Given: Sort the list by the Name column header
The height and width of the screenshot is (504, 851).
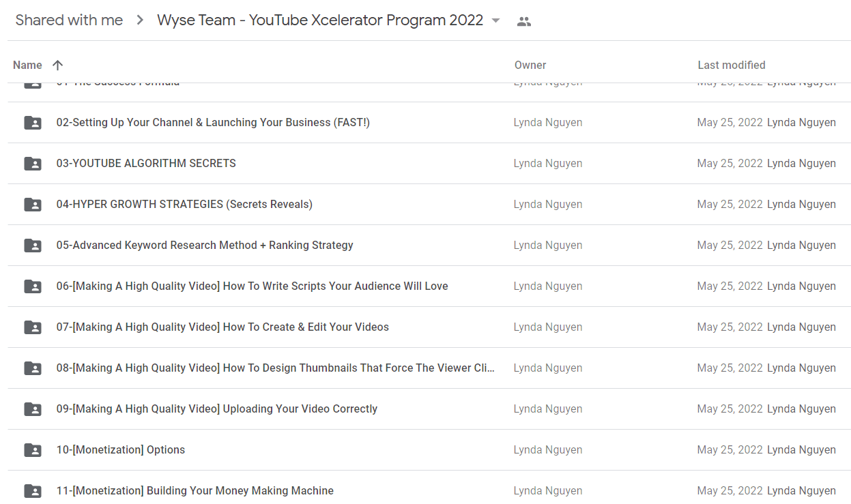Looking at the screenshot, I should pos(27,65).
